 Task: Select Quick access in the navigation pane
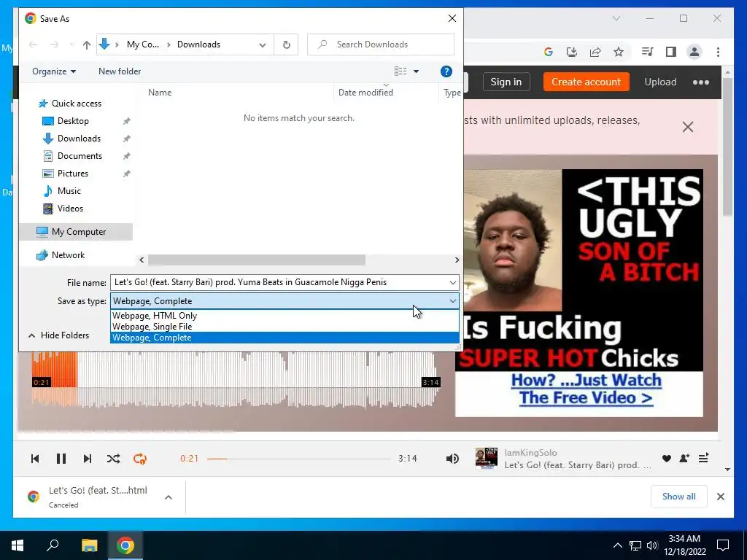click(76, 104)
